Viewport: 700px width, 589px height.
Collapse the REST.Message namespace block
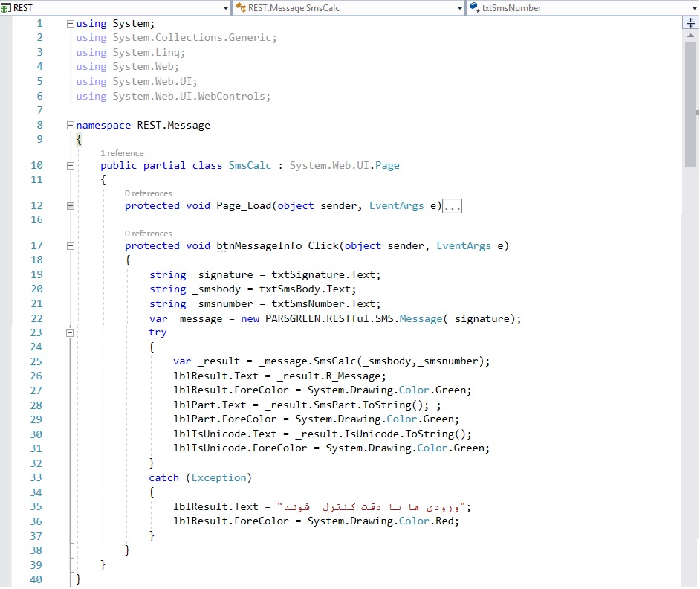pos(71,126)
